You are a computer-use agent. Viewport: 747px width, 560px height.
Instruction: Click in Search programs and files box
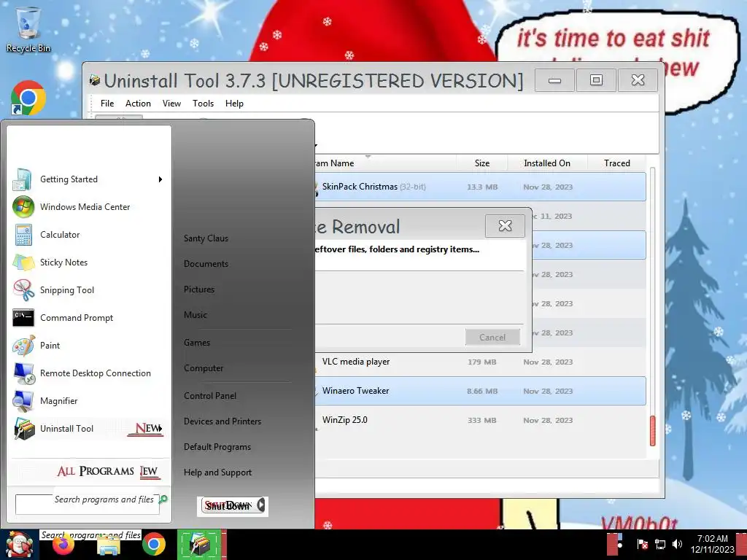(88, 504)
